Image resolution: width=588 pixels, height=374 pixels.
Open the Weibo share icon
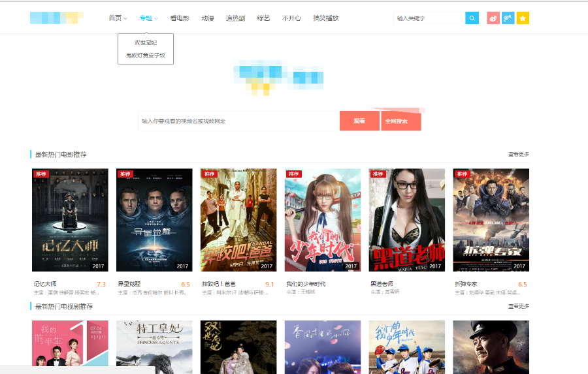coord(493,18)
